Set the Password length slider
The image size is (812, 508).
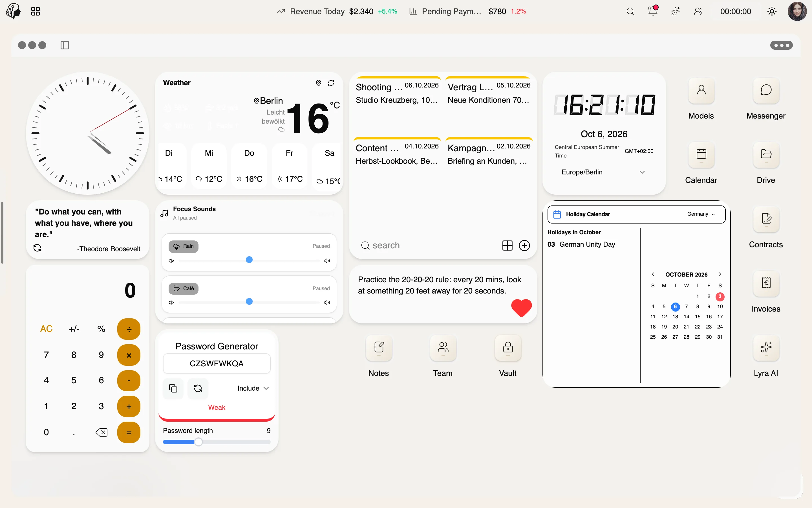(x=217, y=442)
